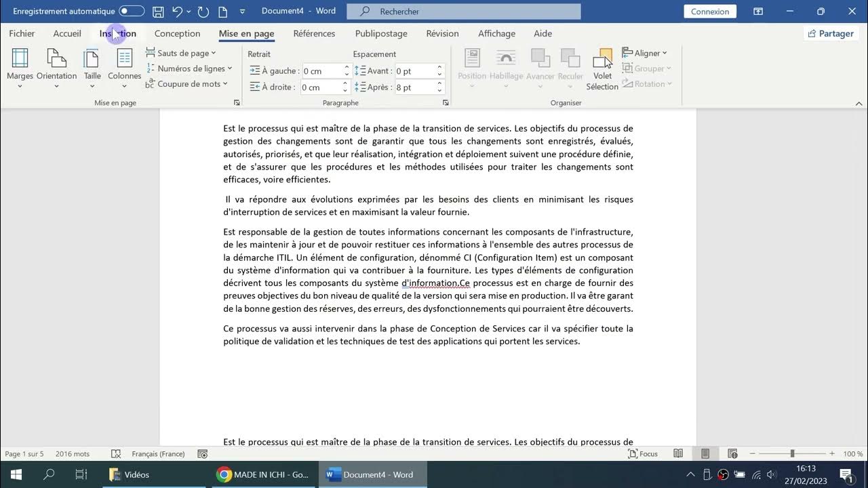Open the Affichage tab
The image size is (868, 488).
496,33
